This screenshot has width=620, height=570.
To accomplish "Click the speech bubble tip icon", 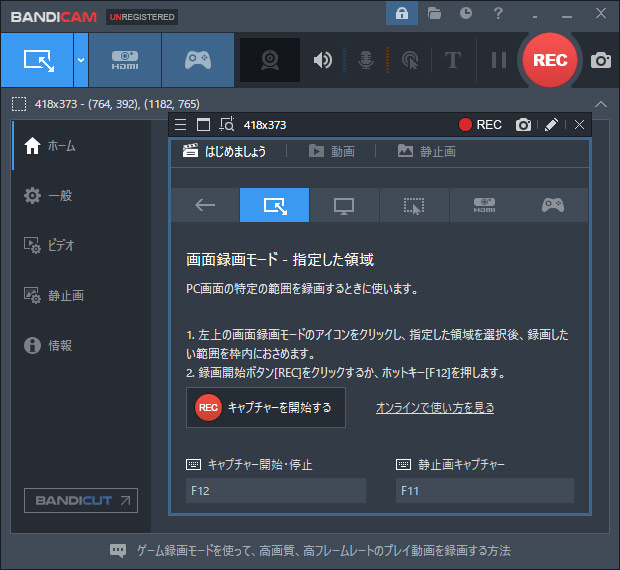I will 118,550.
